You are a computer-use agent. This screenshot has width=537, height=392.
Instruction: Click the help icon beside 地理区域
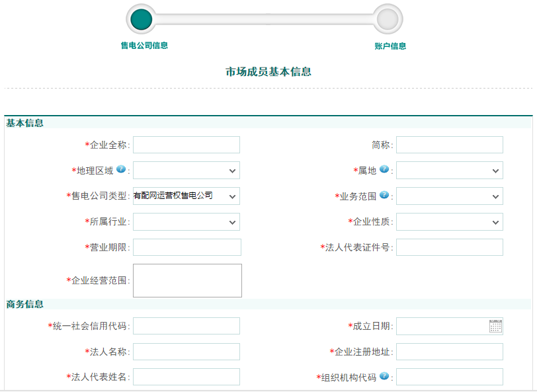click(121, 169)
